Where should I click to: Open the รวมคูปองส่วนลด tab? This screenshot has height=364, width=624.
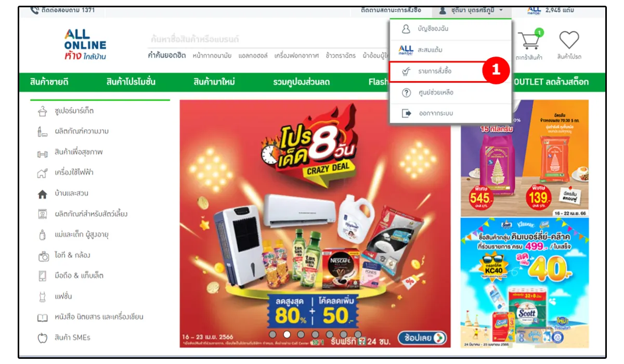pos(302,82)
